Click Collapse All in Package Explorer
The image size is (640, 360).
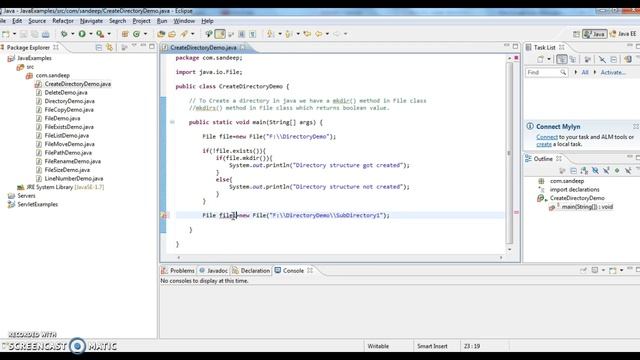coord(98,47)
